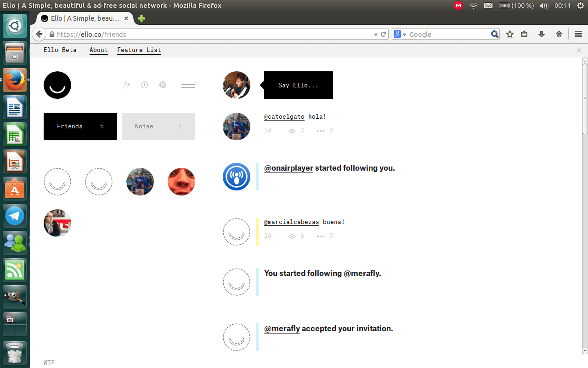This screenshot has width=588, height=368.
Task: Open the invite friends person-plus icon
Action: click(x=126, y=85)
